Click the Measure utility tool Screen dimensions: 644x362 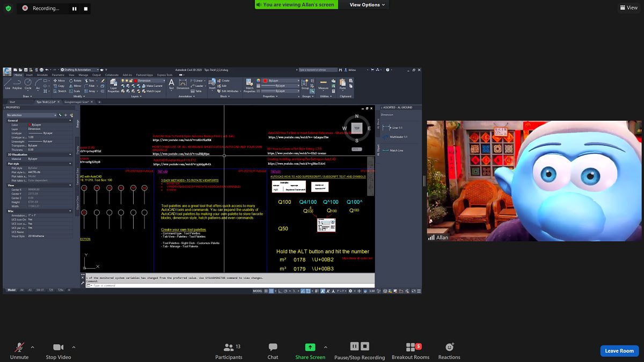coord(323,85)
